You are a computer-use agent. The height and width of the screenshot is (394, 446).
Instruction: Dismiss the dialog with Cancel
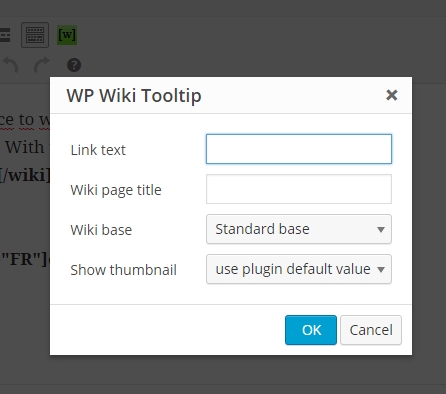pyautogui.click(x=371, y=330)
